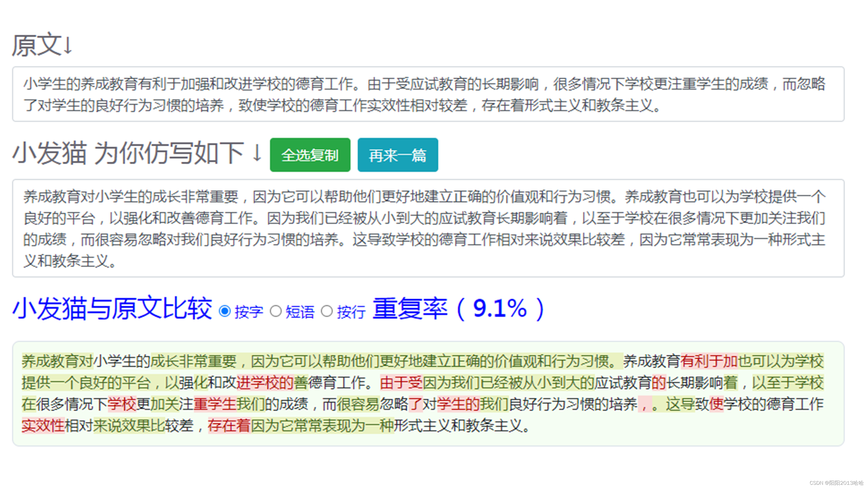Click the 重复率 (9.1%) text

click(458, 309)
